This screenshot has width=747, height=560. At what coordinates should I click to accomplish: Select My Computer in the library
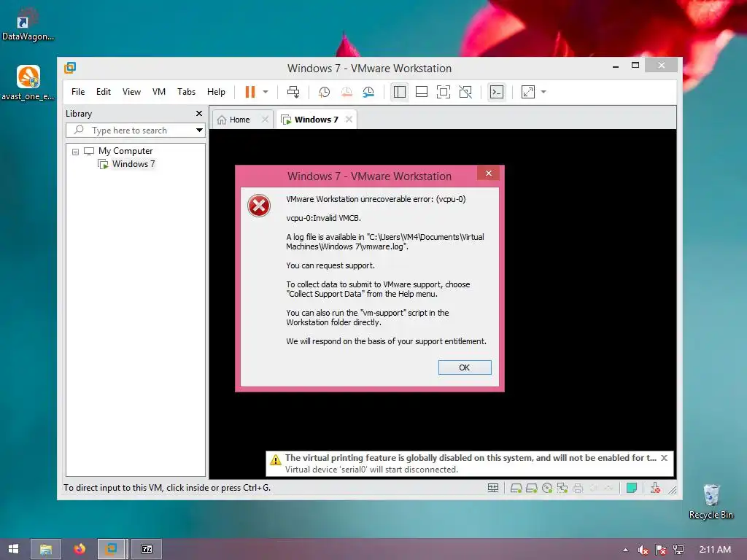pyautogui.click(x=125, y=151)
